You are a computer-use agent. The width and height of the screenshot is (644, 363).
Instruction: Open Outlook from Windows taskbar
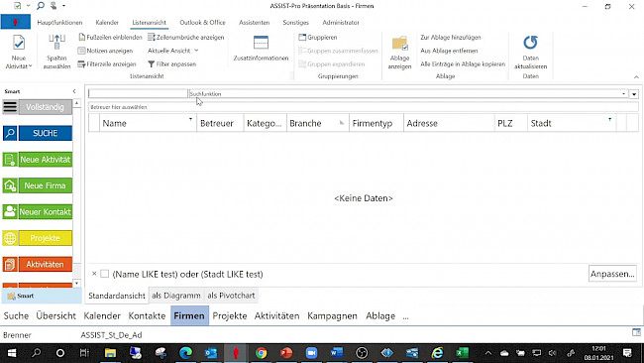[x=211, y=353]
